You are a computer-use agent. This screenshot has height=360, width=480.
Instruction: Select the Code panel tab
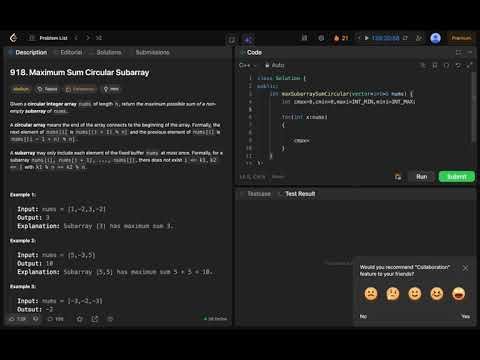(251, 52)
